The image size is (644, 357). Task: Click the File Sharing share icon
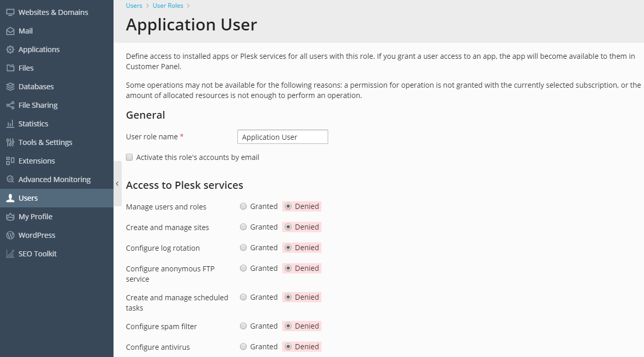10,105
